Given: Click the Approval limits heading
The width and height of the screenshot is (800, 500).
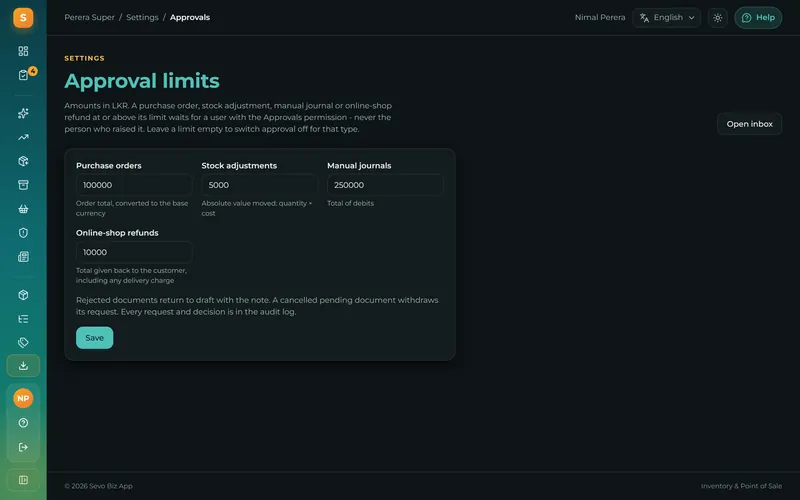Looking at the screenshot, I should pos(142,81).
